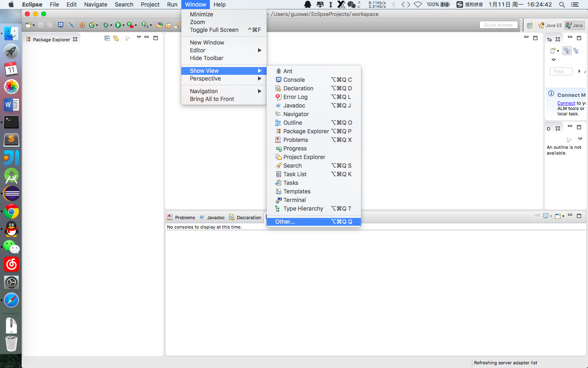Select the Java perspective button
The width and height of the screenshot is (588, 368).
[574, 25]
